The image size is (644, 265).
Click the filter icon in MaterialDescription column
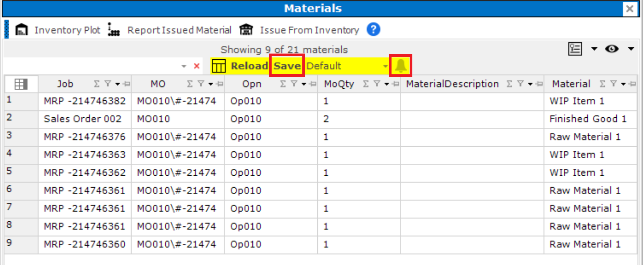(x=520, y=84)
